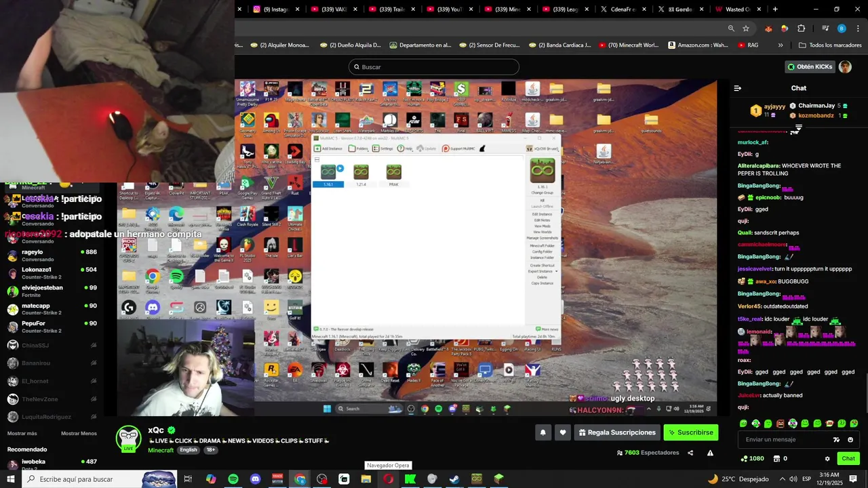Click ayjayyy top gifter in leaderboard
Image resolution: width=868 pixels, height=488 pixels.
point(768,110)
